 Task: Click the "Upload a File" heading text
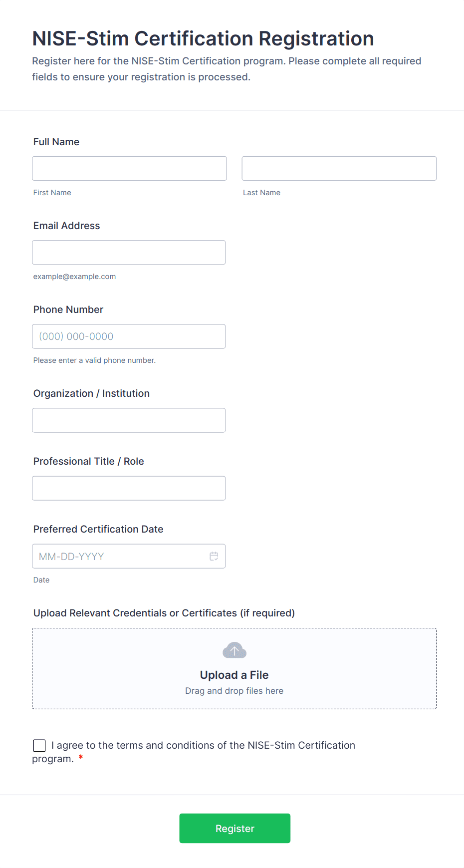234,675
